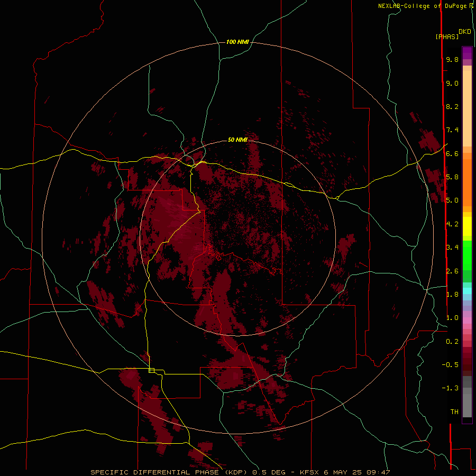Pick the dark red band on the color scale
The image size is (476, 476).
point(467,361)
